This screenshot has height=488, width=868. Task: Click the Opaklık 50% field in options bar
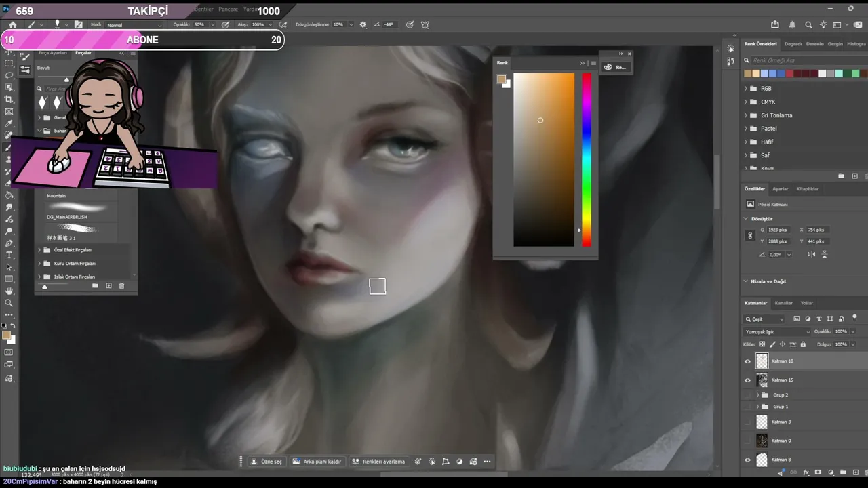pos(203,25)
